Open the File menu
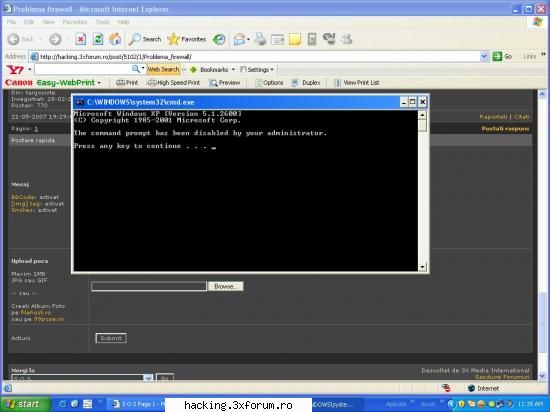 point(11,22)
